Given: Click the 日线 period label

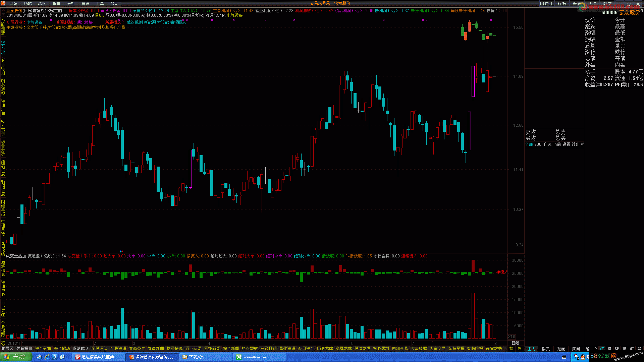Looking at the screenshot, I should tap(516, 343).
